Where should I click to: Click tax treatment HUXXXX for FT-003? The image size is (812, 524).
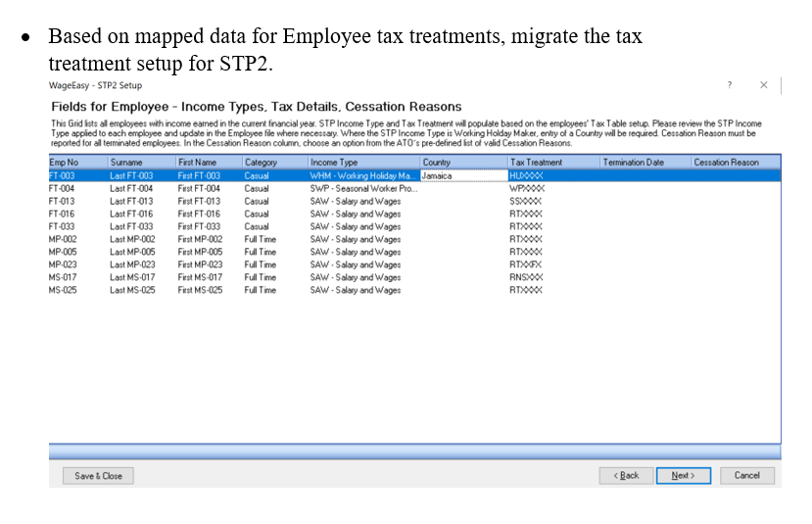tap(526, 176)
